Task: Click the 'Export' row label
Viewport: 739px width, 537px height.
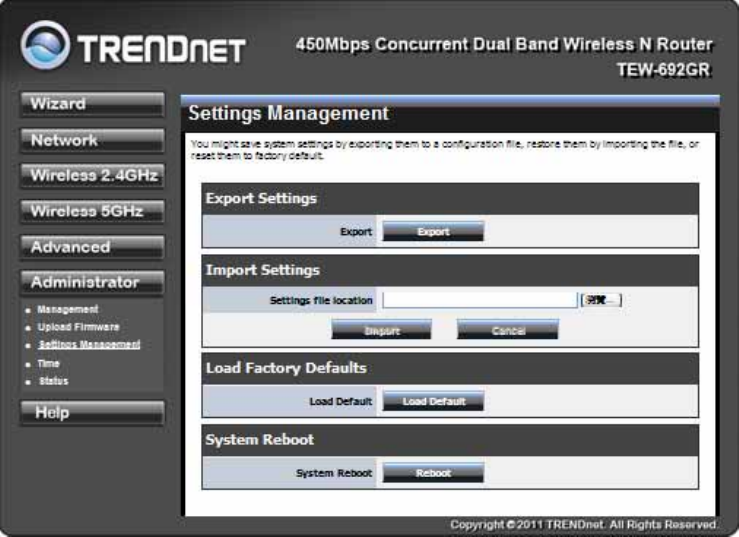Action: pos(356,231)
